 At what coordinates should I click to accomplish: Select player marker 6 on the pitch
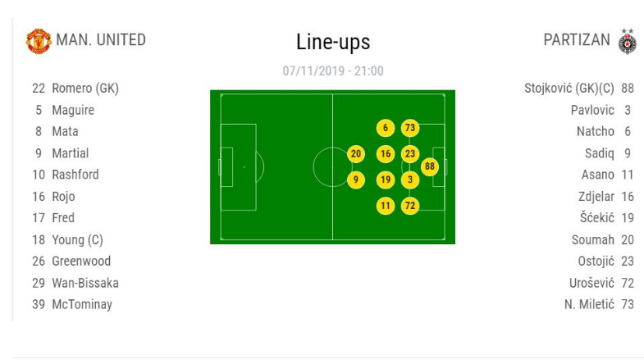pyautogui.click(x=386, y=128)
